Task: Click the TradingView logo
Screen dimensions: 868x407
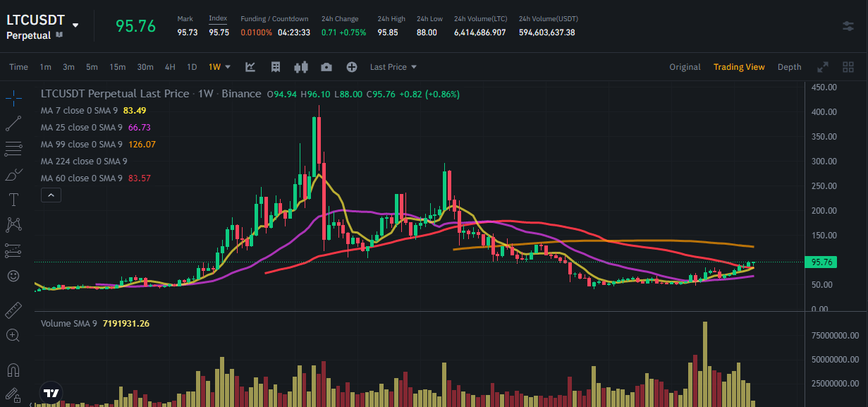Action: pos(50,393)
